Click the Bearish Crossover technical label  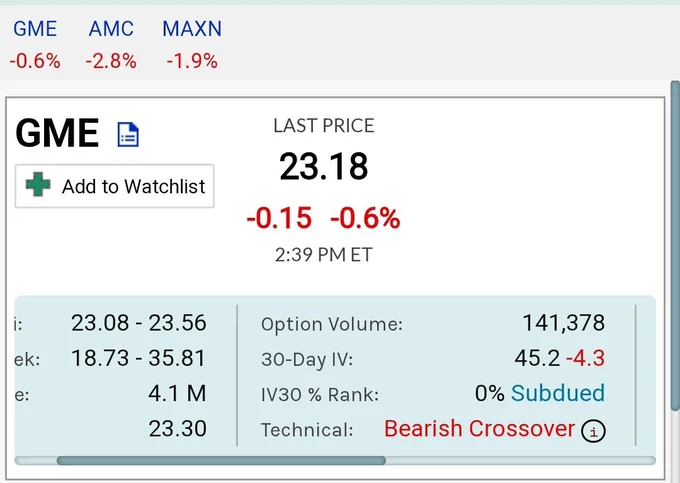pyautogui.click(x=479, y=429)
